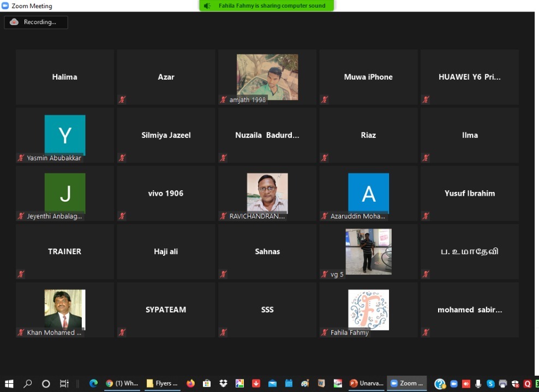This screenshot has width=539, height=392.
Task: Click the Recording indicator button
Action: (36, 22)
